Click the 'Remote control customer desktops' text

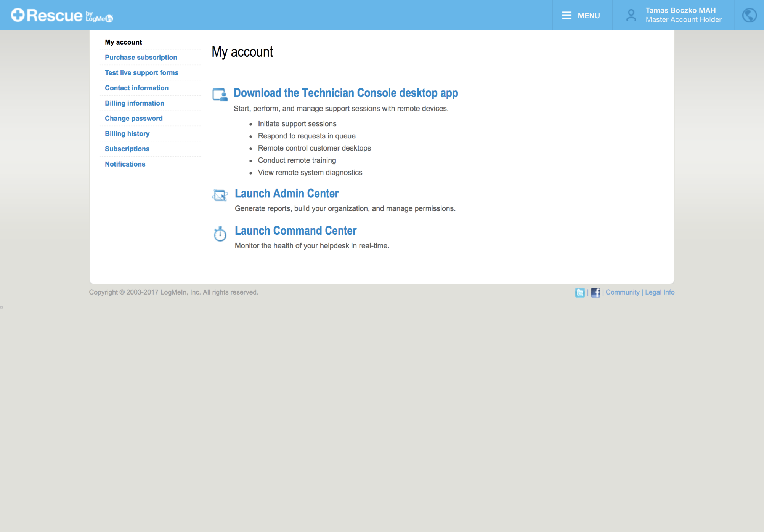314,148
